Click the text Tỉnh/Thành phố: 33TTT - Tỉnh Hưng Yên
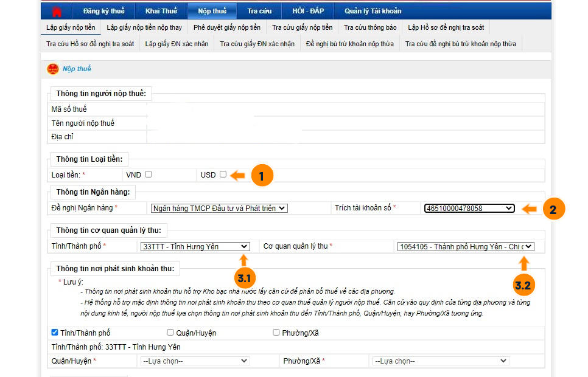The width and height of the screenshot is (588, 377). point(116,347)
